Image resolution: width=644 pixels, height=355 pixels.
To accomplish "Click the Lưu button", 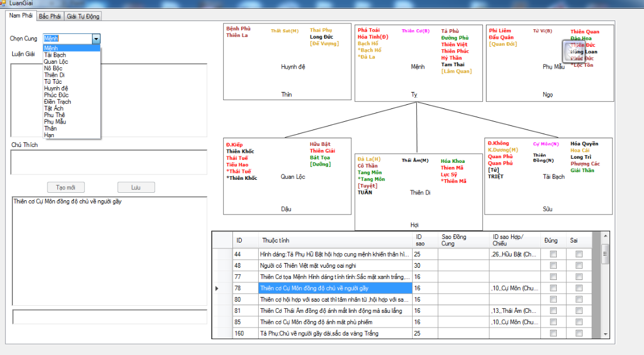I will pyautogui.click(x=136, y=187).
